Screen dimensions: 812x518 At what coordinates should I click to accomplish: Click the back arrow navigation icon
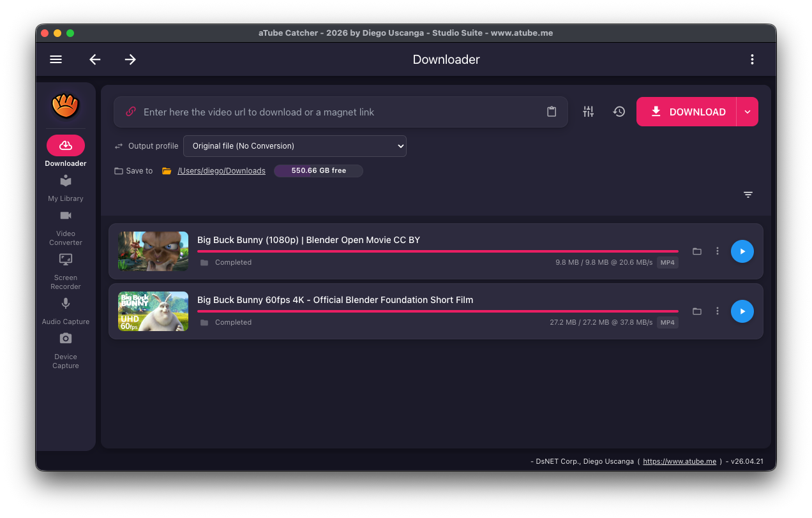point(95,59)
